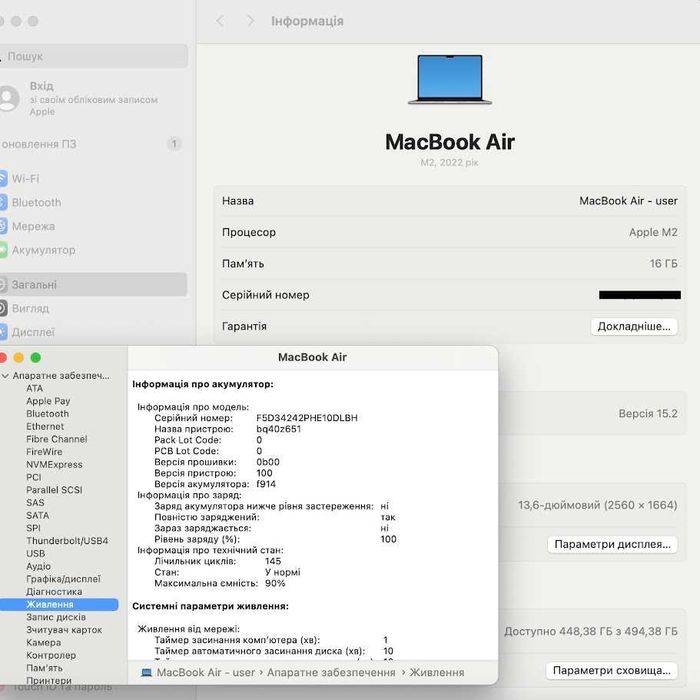Screen dimensions: 700x700
Task: Select Графіка/дисплеї in hardware tree
Action: [x=63, y=579]
